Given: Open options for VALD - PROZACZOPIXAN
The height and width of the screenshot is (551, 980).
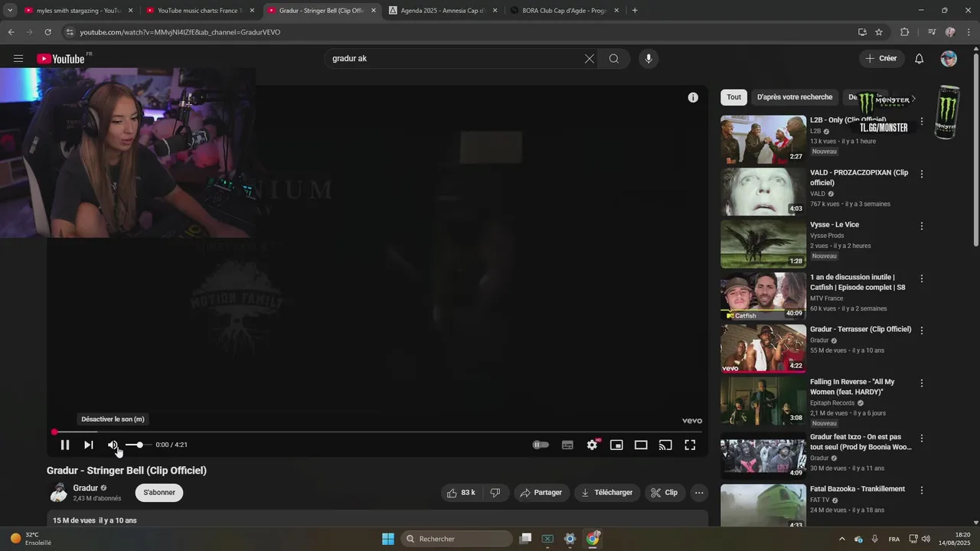Looking at the screenshot, I should click(922, 174).
